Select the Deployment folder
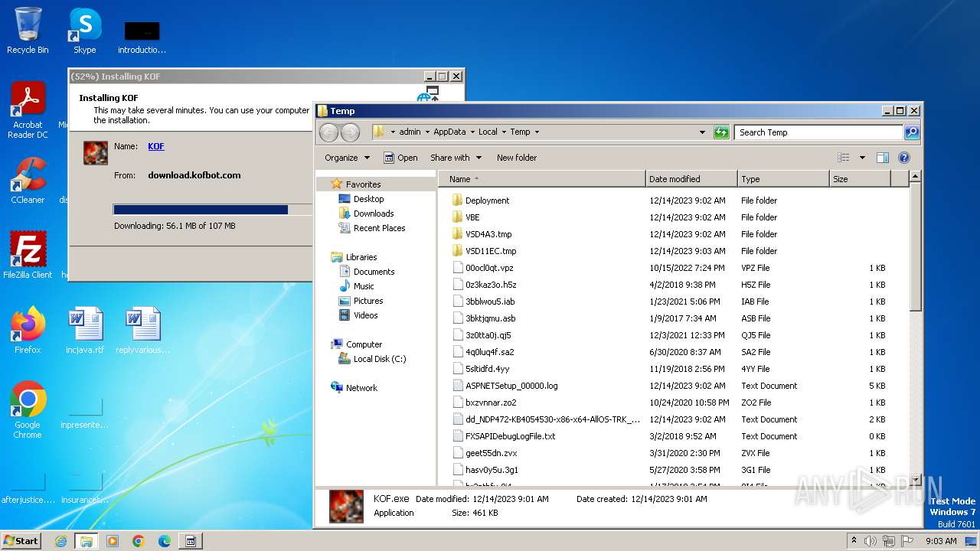 pos(487,201)
